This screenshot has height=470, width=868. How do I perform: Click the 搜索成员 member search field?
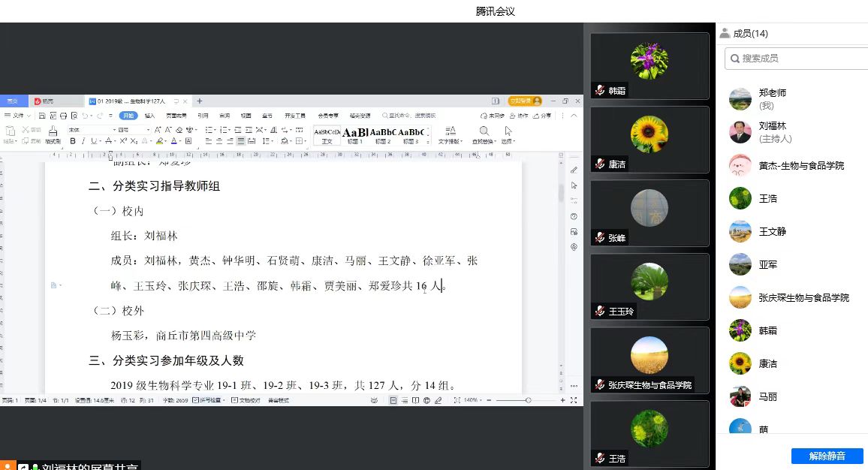(796, 58)
